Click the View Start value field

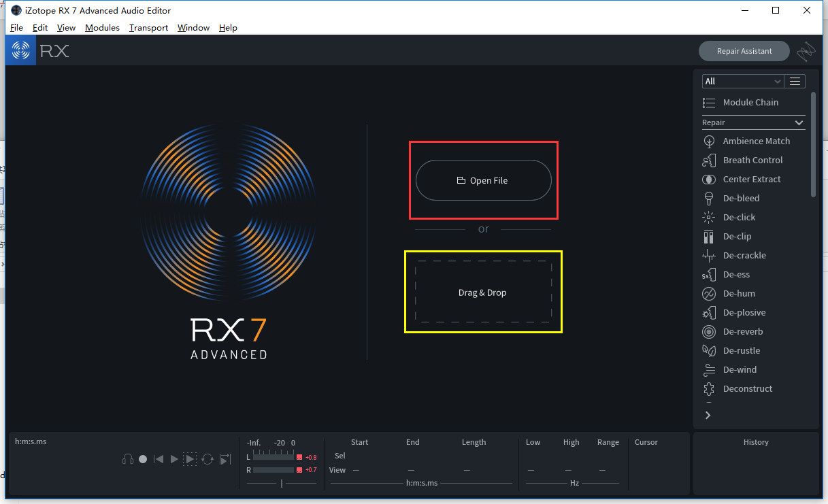click(x=356, y=470)
